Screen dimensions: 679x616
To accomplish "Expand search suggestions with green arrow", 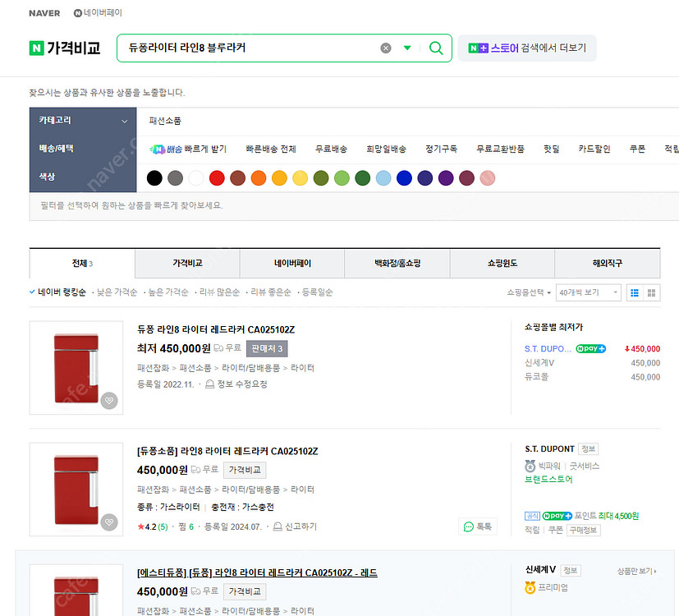I will [407, 48].
